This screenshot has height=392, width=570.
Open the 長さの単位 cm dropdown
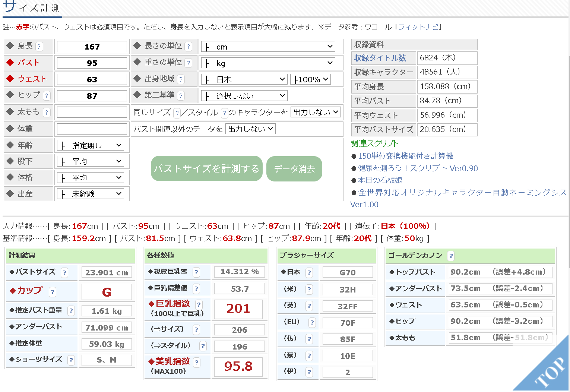pos(268,47)
